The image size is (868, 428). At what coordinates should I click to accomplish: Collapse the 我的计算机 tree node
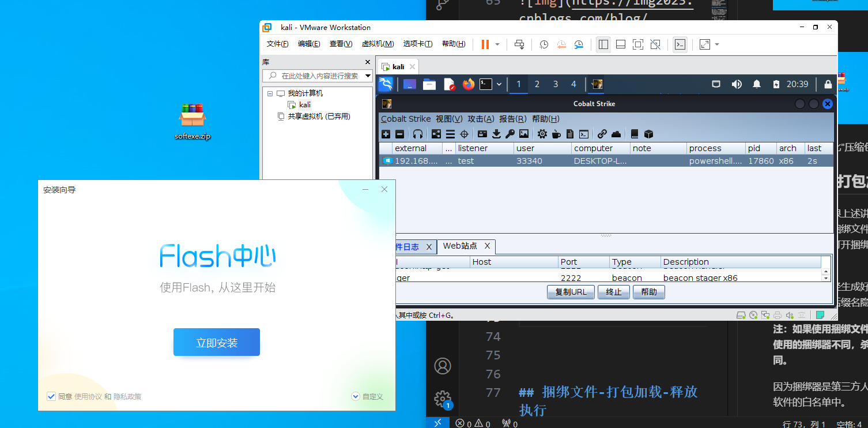(270, 93)
